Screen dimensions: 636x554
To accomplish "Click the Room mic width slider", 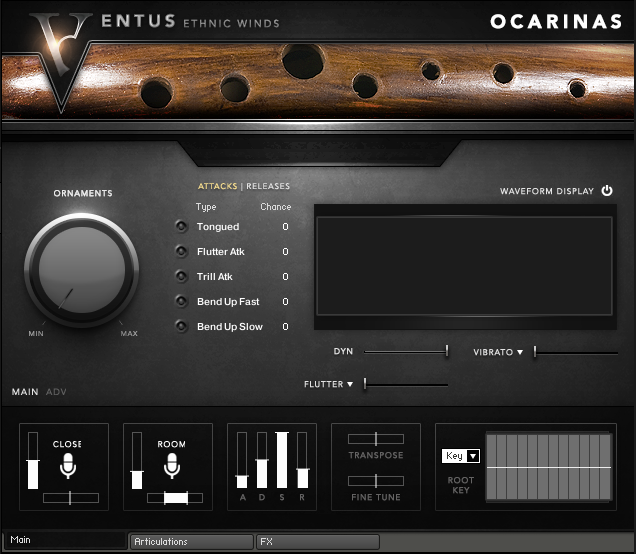I will pos(175,498).
